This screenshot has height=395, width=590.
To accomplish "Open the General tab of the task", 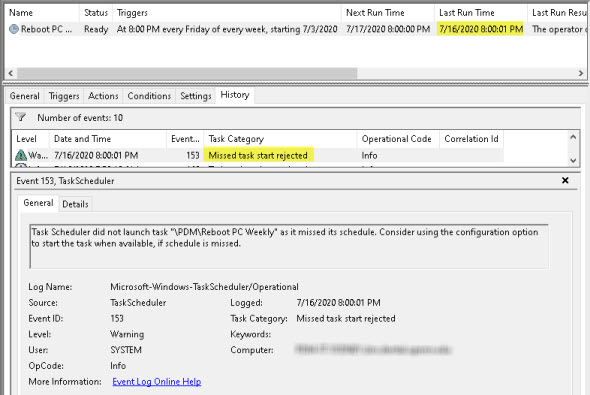I will [x=25, y=96].
